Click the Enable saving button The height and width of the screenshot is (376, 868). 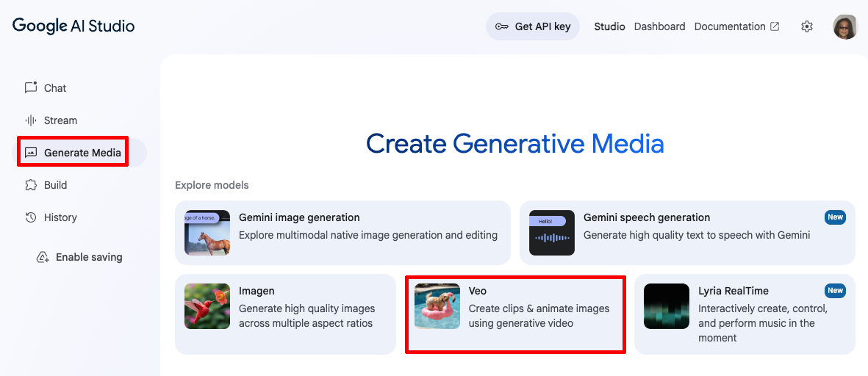tap(79, 258)
